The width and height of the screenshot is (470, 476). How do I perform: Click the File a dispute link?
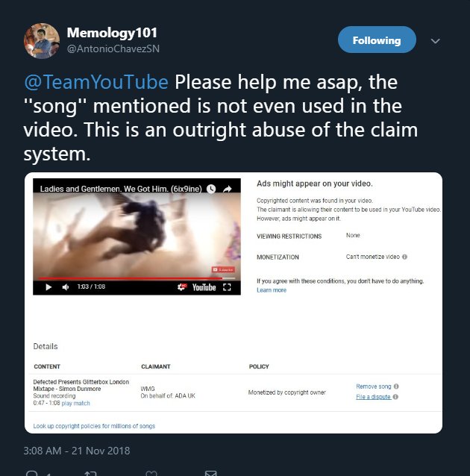[x=373, y=397]
